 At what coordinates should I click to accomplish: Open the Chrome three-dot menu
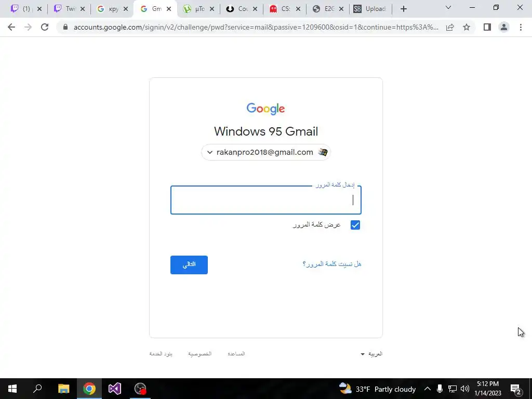point(521,27)
